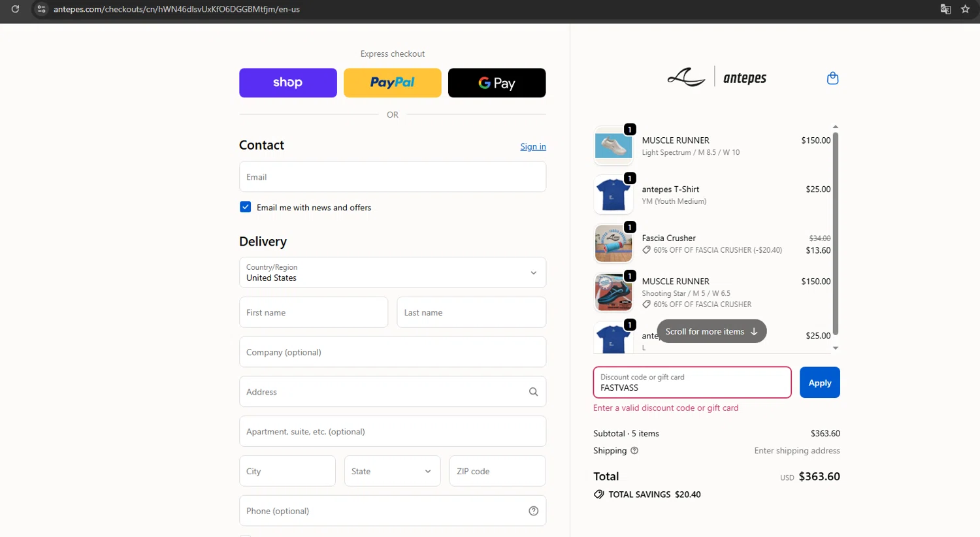
Task: Click 'Enter shipping address' text
Action: point(797,451)
